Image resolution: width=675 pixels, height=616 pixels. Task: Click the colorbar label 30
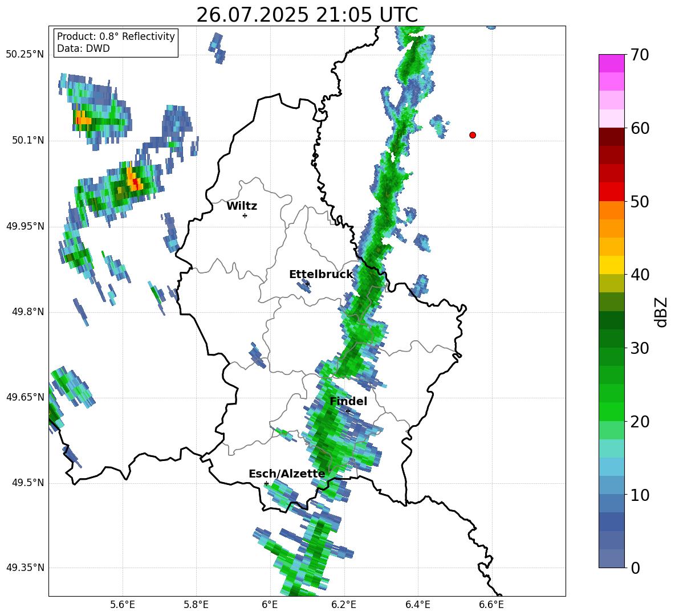point(640,348)
